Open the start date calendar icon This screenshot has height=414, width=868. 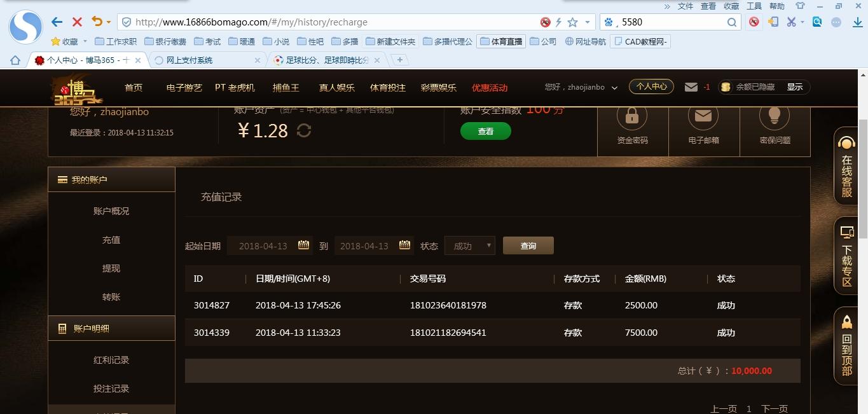pos(303,245)
